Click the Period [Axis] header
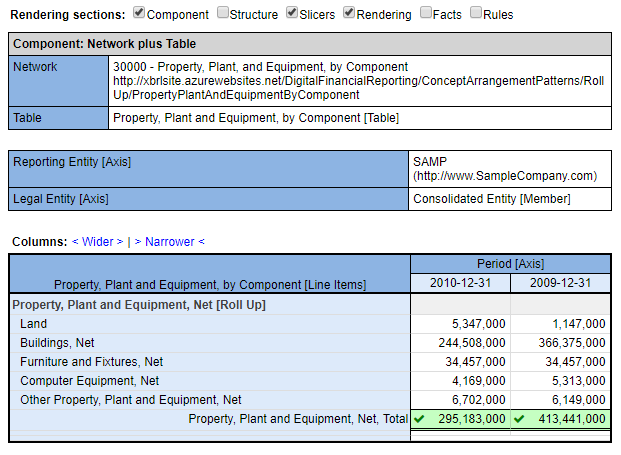Image resolution: width=621 pixels, height=455 pixels. tap(510, 264)
